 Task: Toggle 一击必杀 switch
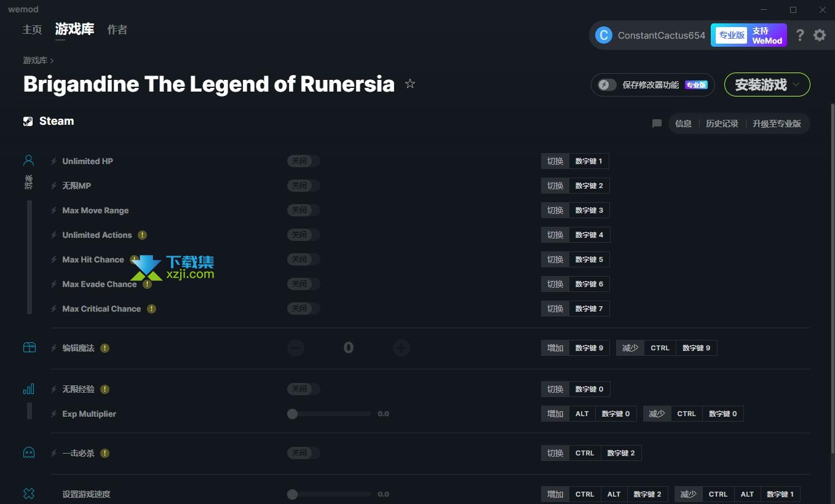[x=304, y=453]
